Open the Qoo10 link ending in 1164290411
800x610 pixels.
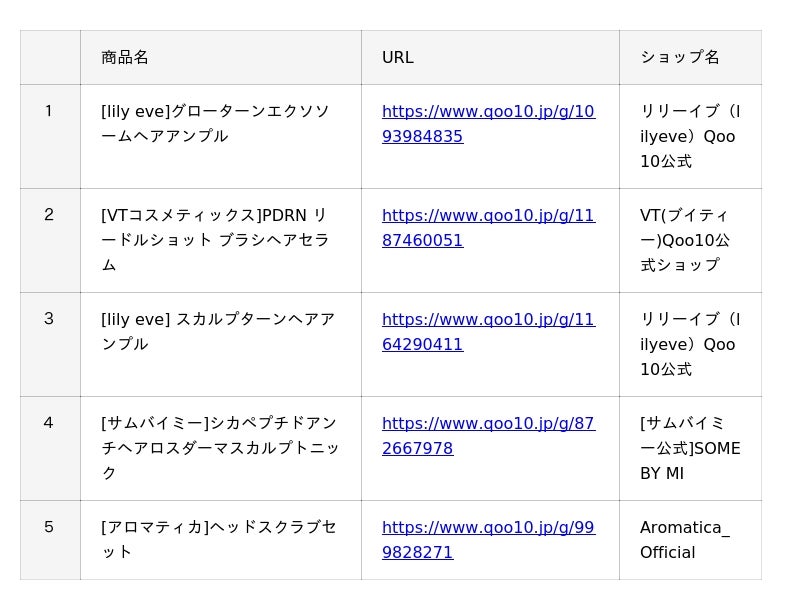pyautogui.click(x=488, y=332)
